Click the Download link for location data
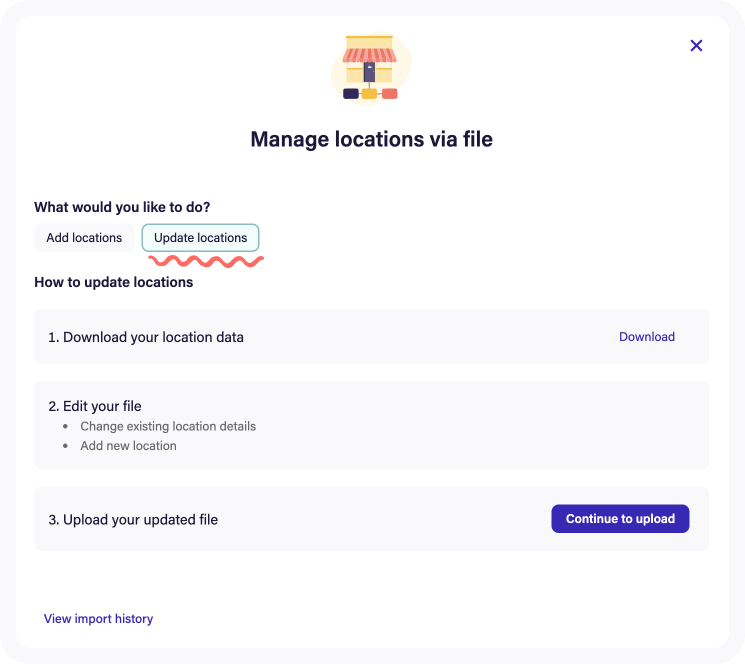This screenshot has height=664, width=745. coord(647,337)
